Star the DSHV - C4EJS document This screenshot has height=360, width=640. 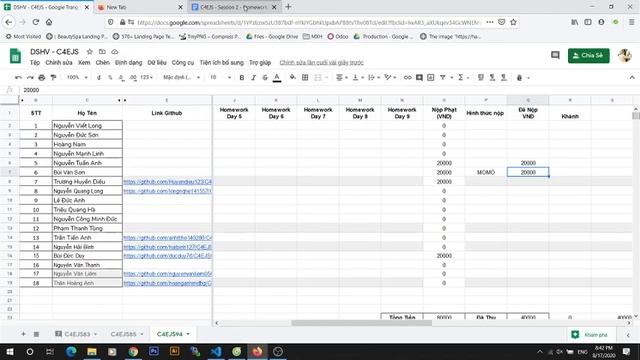89,52
